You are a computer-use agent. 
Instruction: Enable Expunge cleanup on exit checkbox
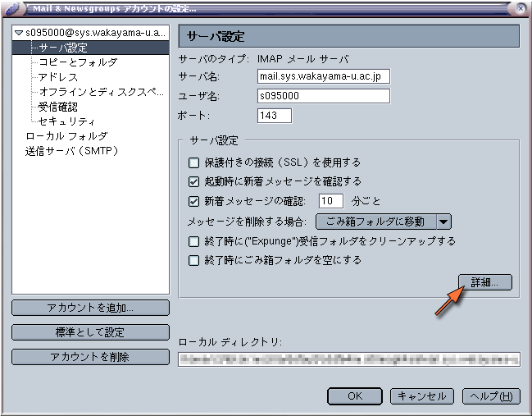point(193,241)
